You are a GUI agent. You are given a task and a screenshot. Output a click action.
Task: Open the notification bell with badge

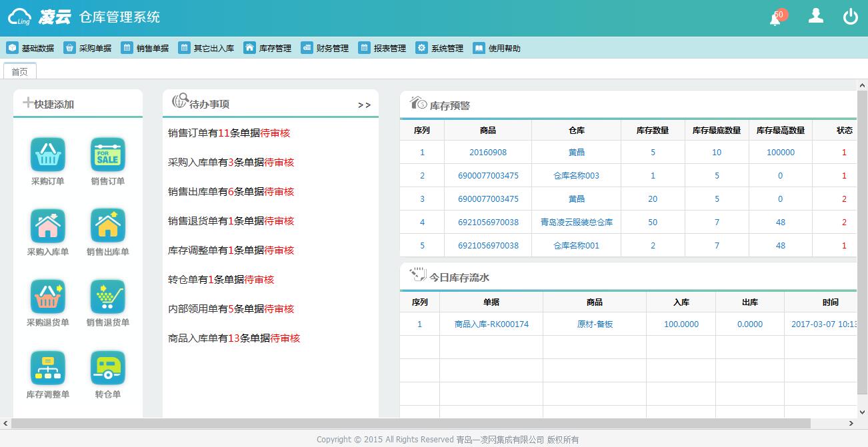[775, 18]
